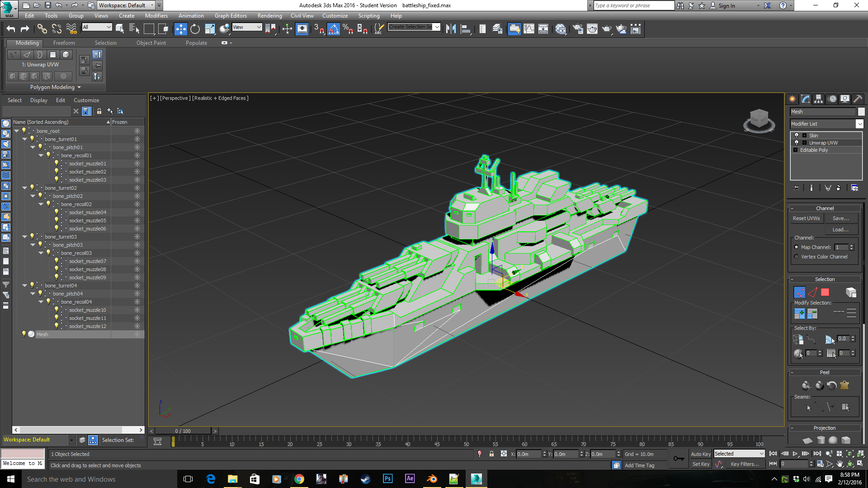868x488 pixels.
Task: Click the Select by Name icon
Action: 134,29
